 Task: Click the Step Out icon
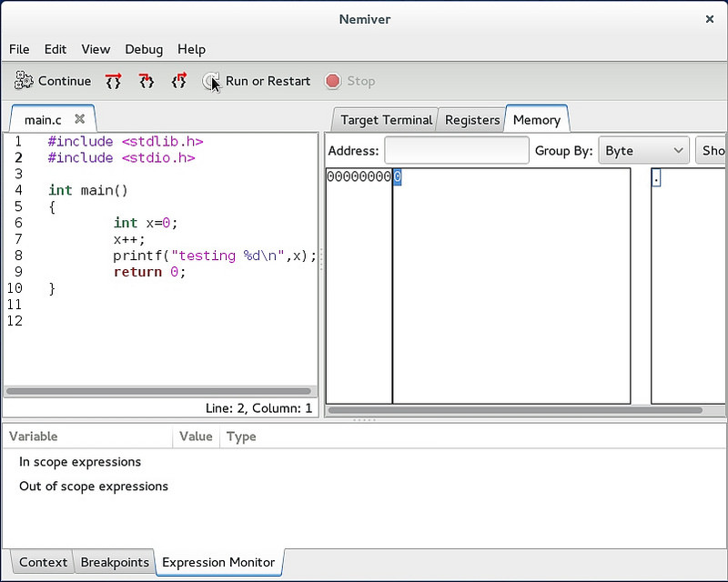(x=179, y=81)
